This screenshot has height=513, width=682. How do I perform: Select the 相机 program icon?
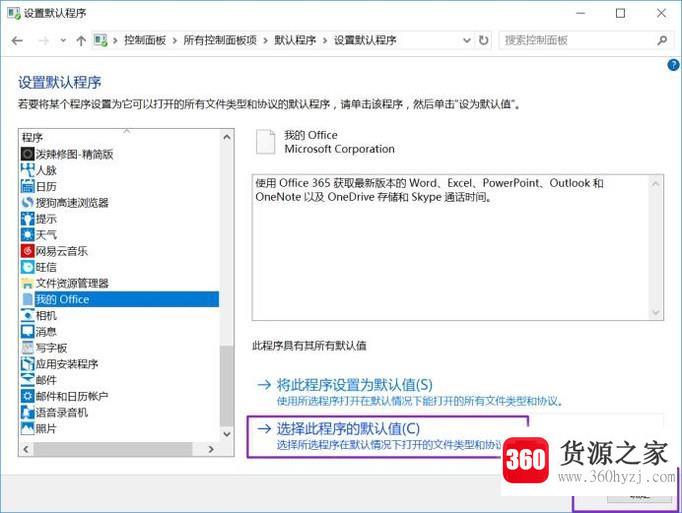[x=27, y=315]
